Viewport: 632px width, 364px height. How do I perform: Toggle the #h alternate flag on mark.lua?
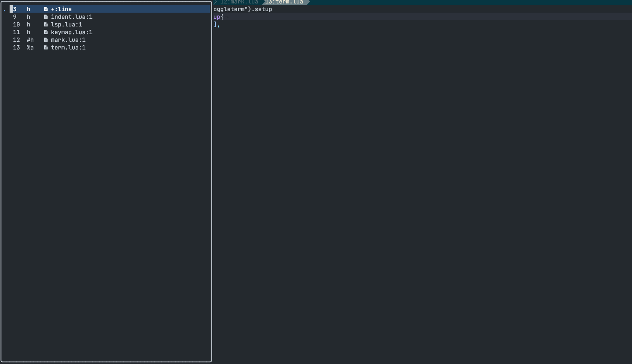pos(30,40)
